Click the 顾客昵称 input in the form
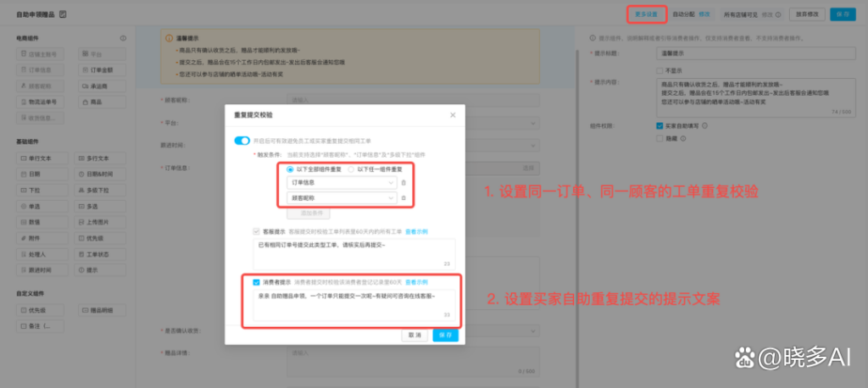This screenshot has height=388, width=868. (413, 100)
